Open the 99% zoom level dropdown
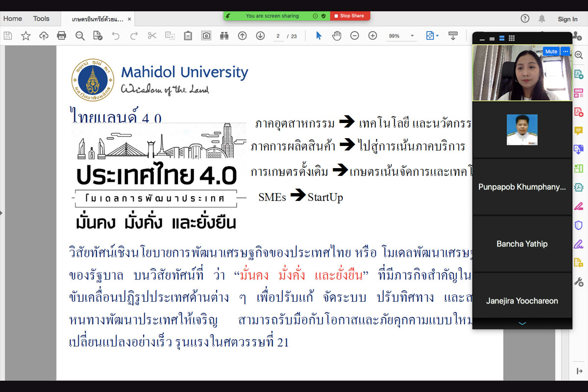Viewport: 588px width, 392px height. coord(412,36)
